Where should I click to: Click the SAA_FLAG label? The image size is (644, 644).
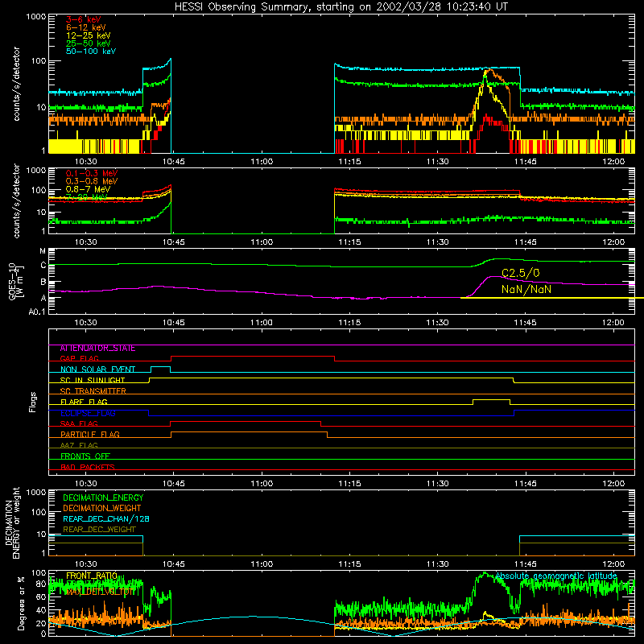tap(79, 423)
